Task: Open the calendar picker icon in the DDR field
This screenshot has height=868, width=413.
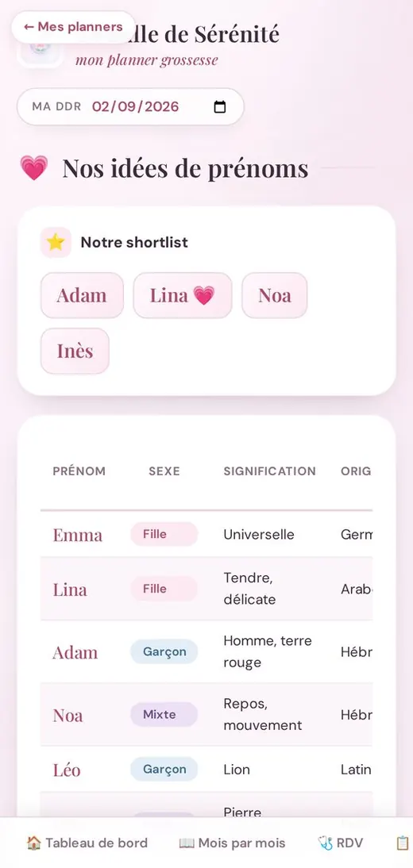Action: [x=220, y=107]
